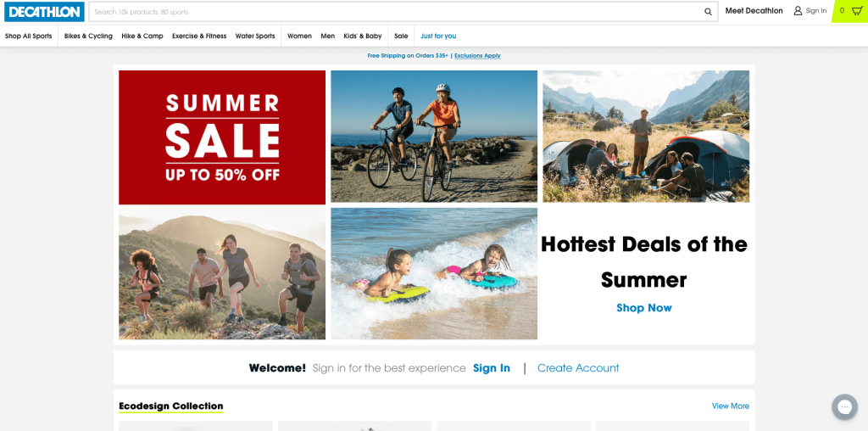This screenshot has width=868, height=431.
Task: Open the Summer Sale red banner
Action: [x=222, y=137]
